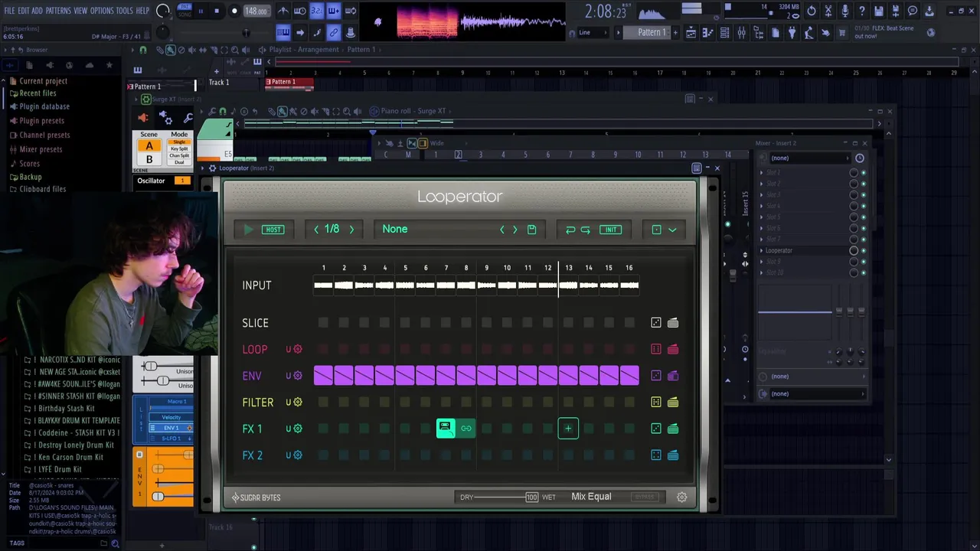Image resolution: width=980 pixels, height=551 pixels.
Task: Click the FL Studio stop button
Action: pos(217,11)
